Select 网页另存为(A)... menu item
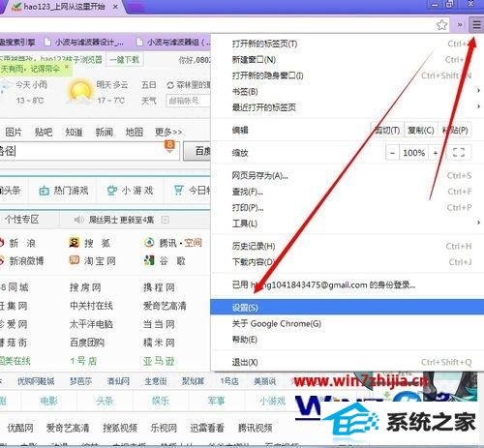 [348, 176]
